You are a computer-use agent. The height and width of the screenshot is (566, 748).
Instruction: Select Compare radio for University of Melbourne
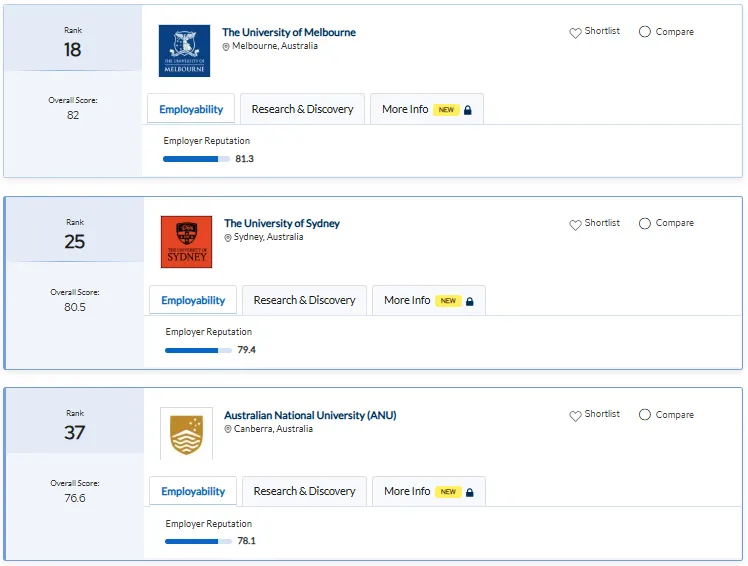[644, 31]
